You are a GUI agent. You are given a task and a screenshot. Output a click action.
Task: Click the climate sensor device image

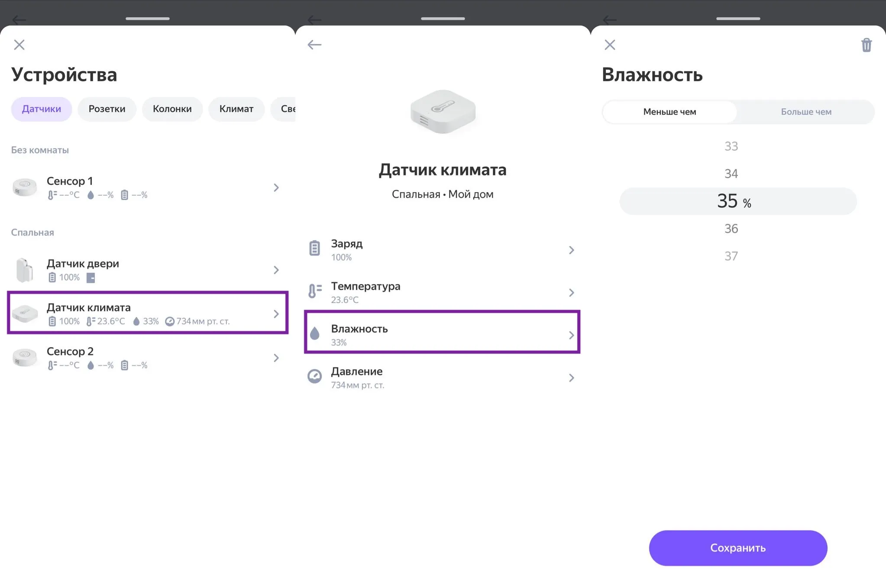tap(443, 112)
